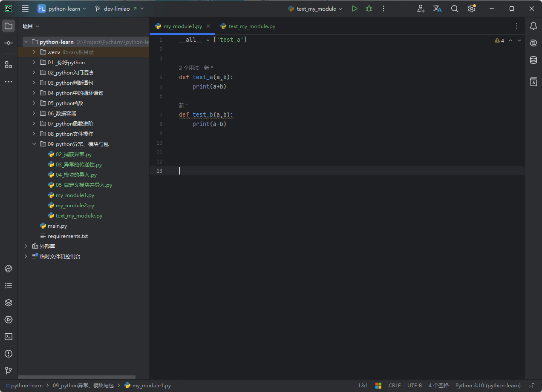Change the UTF-8 file encoding
The width and height of the screenshot is (542, 392).
pos(415,386)
